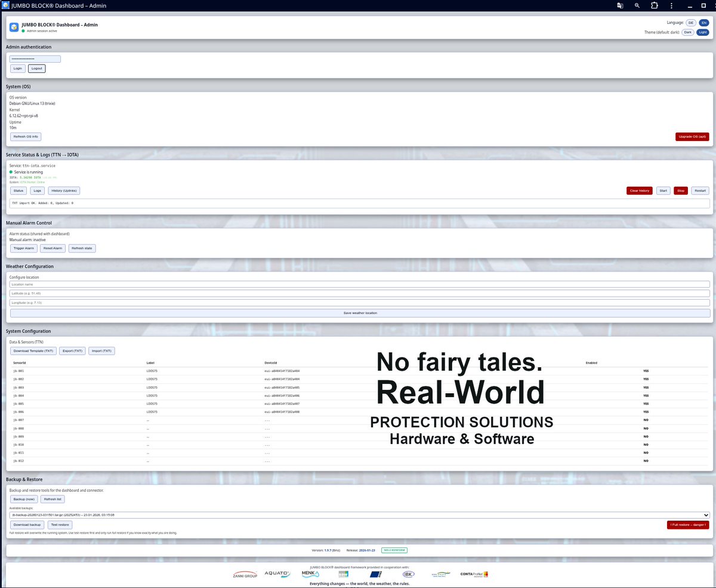
Task: Click Reset Alarm
Action: [53, 248]
